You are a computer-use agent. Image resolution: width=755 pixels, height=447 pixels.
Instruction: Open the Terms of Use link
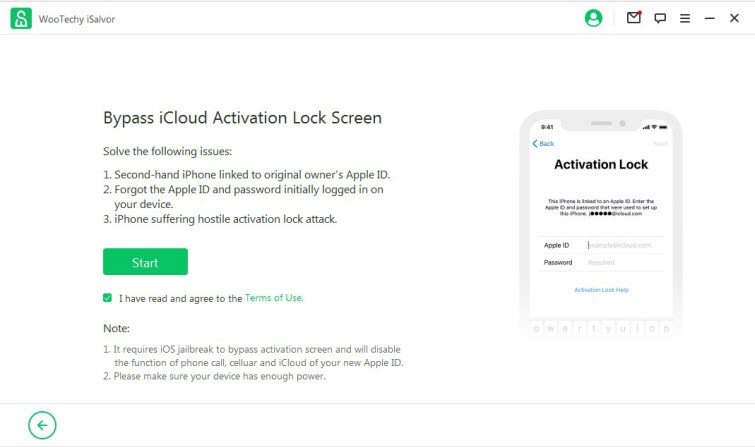[274, 298]
